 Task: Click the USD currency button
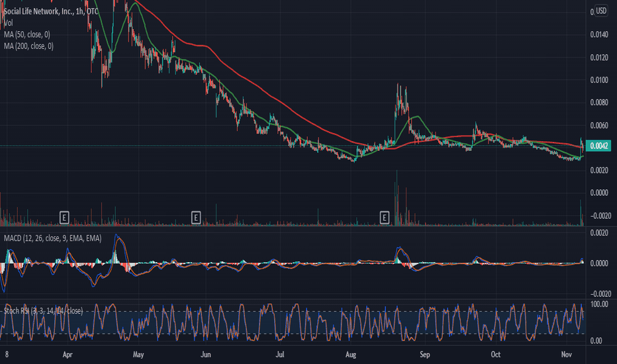pyautogui.click(x=601, y=11)
